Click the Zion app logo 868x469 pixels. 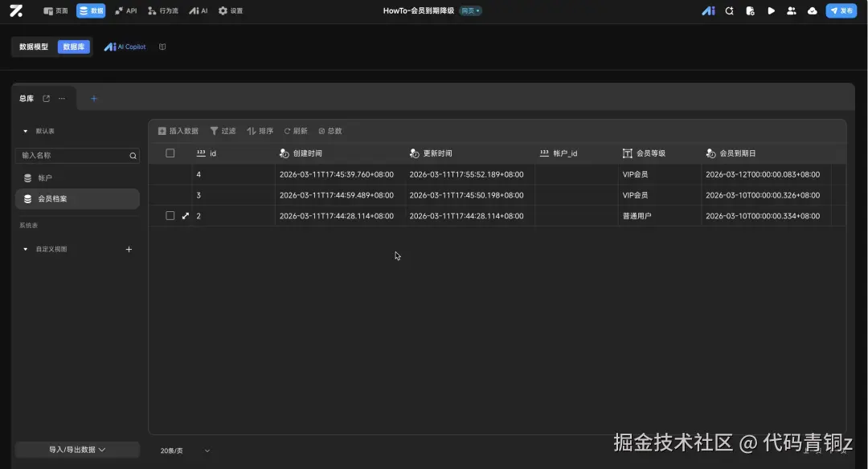point(16,10)
